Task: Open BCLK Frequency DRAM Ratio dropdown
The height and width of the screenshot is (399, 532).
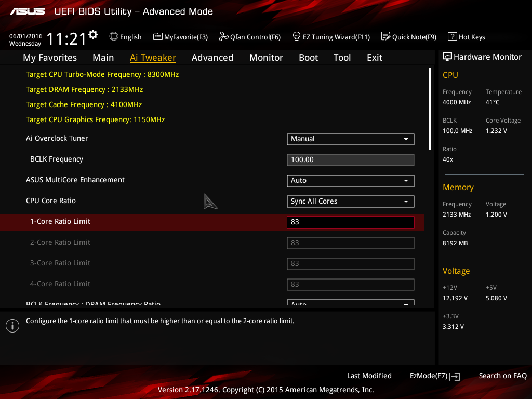Action: point(351,302)
